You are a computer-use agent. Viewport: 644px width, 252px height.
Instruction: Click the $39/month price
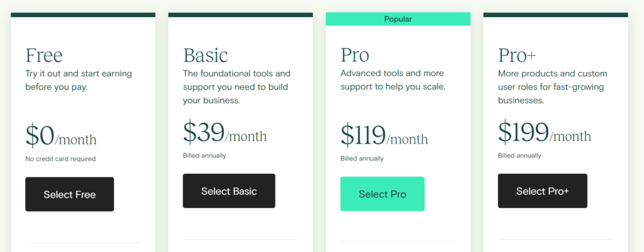225,132
